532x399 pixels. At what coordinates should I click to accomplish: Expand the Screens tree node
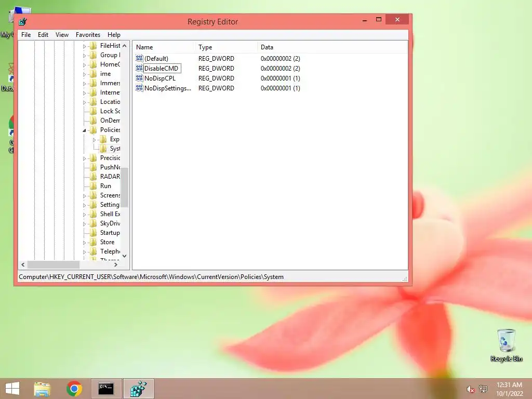point(84,196)
